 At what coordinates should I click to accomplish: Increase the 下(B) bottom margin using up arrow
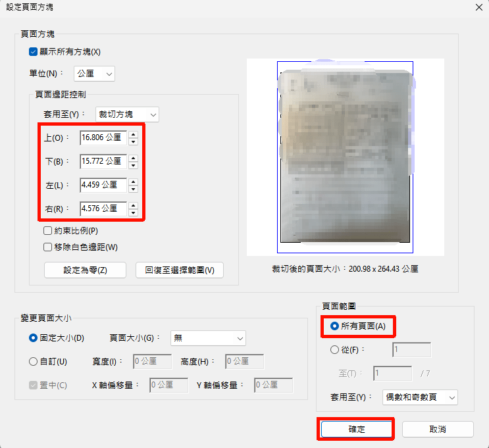tap(133, 158)
